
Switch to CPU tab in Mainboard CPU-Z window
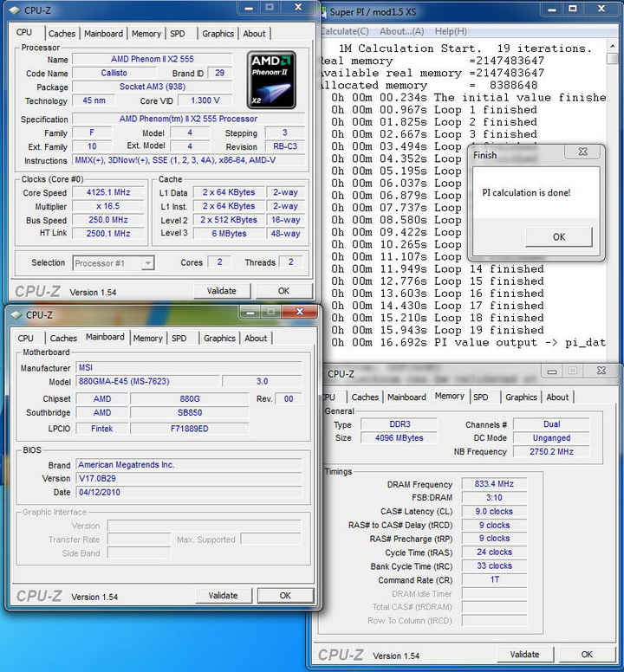pos(26,338)
